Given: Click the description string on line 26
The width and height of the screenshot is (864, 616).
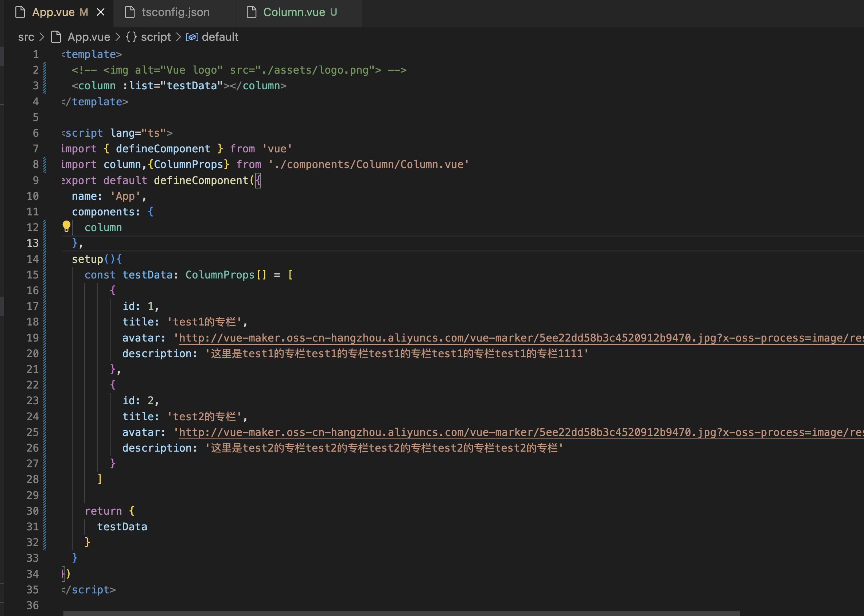Looking at the screenshot, I should click(x=384, y=448).
